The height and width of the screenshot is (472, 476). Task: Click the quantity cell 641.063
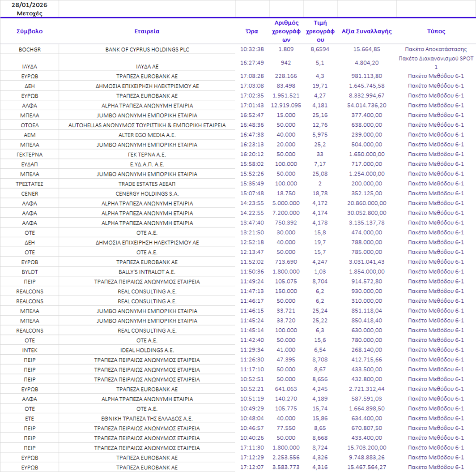(x=286, y=389)
